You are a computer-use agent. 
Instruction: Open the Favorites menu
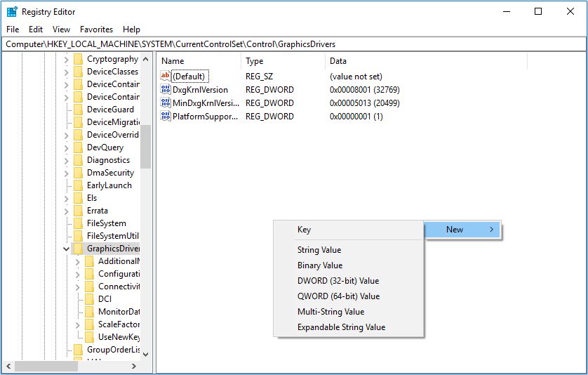(x=96, y=29)
